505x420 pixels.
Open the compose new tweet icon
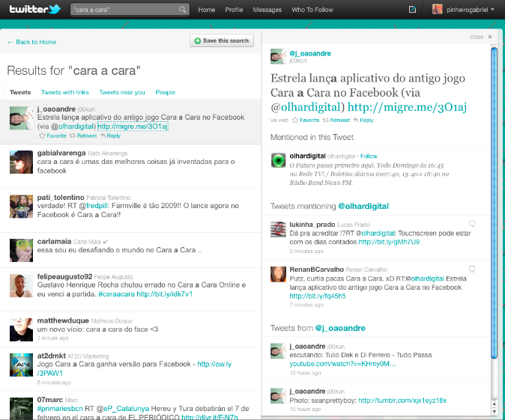(412, 9)
